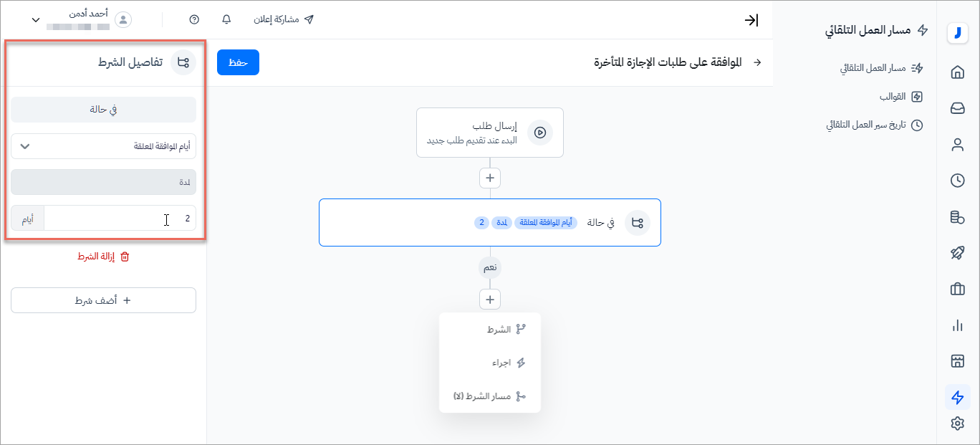
Task: Open the clock time-tracking sidebar icon
Action: tap(957, 181)
